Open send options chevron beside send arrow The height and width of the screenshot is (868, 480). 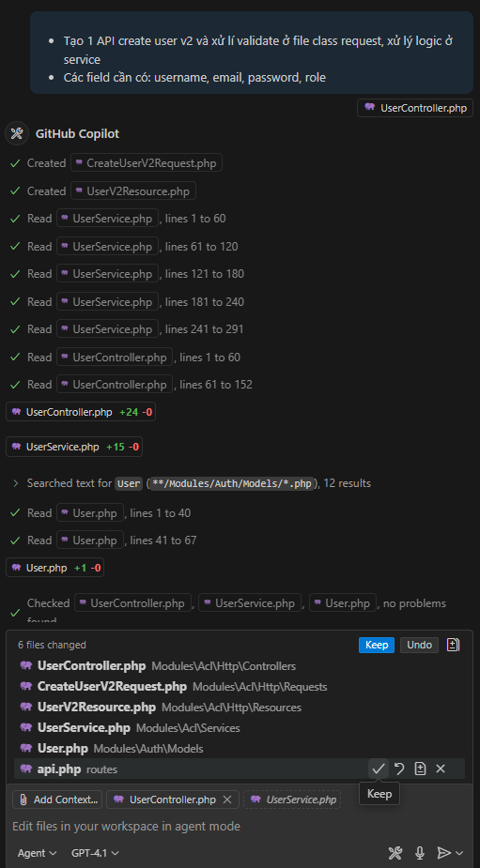click(459, 853)
